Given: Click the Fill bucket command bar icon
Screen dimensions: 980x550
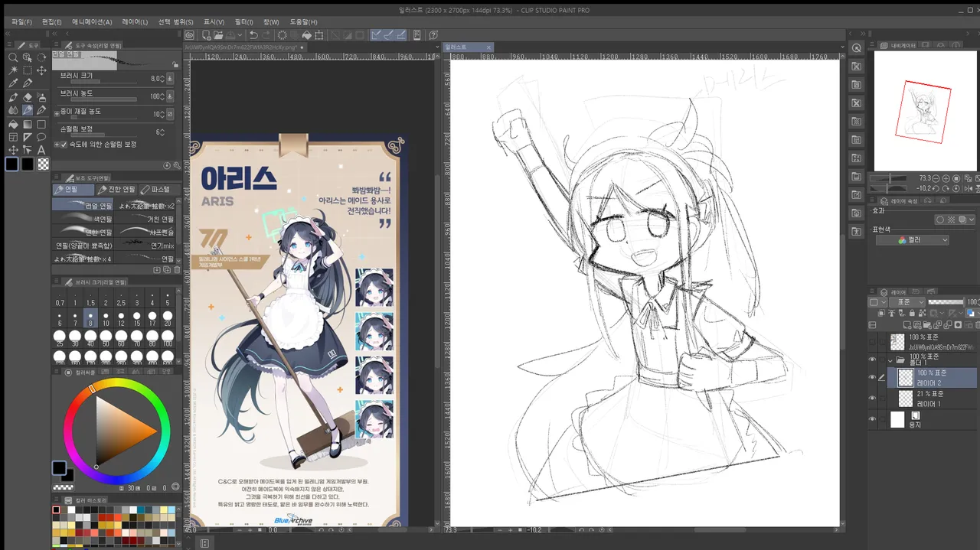Looking at the screenshot, I should pyautogui.click(x=306, y=35).
